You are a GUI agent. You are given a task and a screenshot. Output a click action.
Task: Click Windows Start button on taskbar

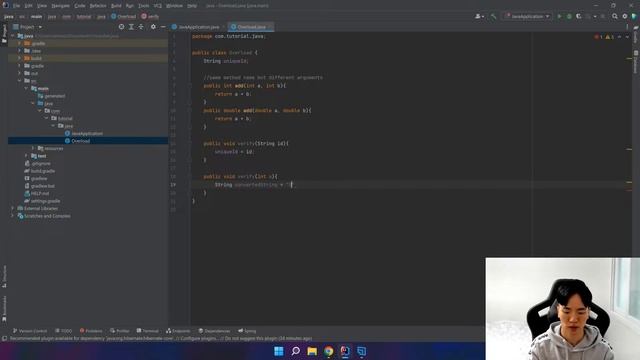click(x=279, y=351)
